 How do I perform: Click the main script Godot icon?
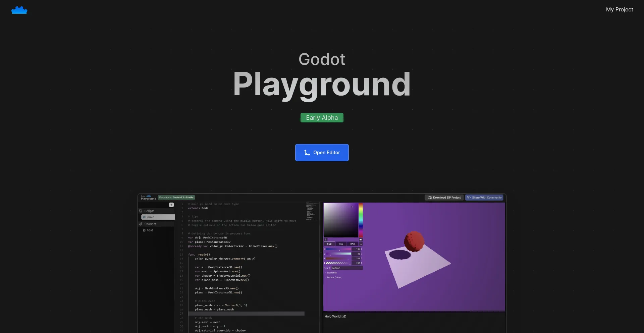pos(144,217)
